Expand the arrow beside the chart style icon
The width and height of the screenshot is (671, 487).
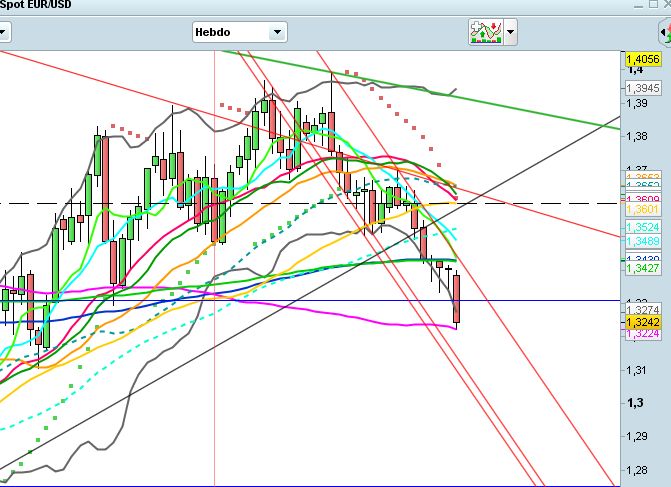pos(511,32)
